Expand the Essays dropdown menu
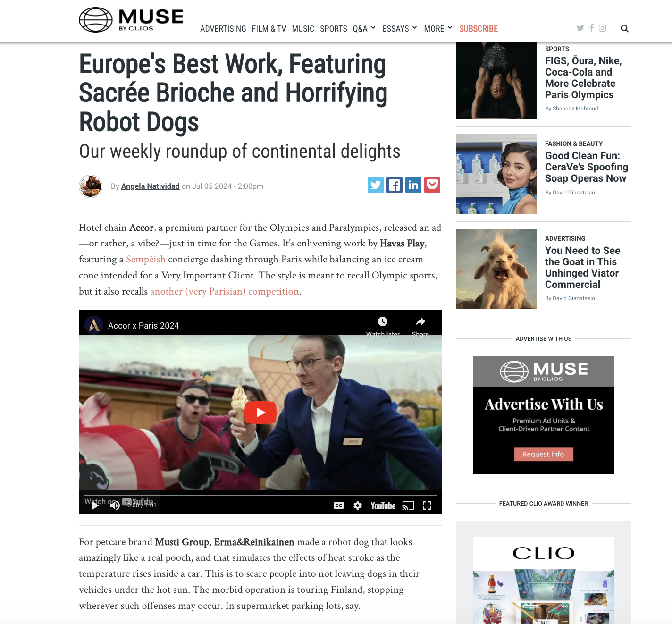 400,29
